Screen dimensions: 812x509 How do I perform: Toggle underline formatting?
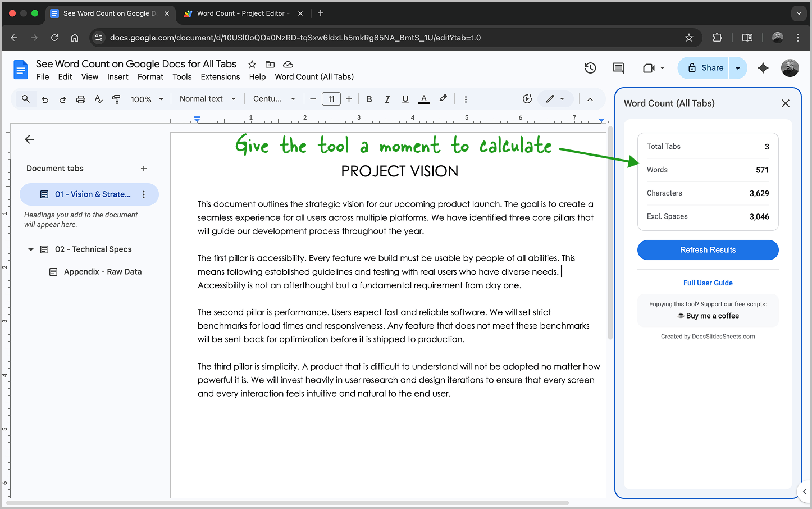tap(405, 99)
